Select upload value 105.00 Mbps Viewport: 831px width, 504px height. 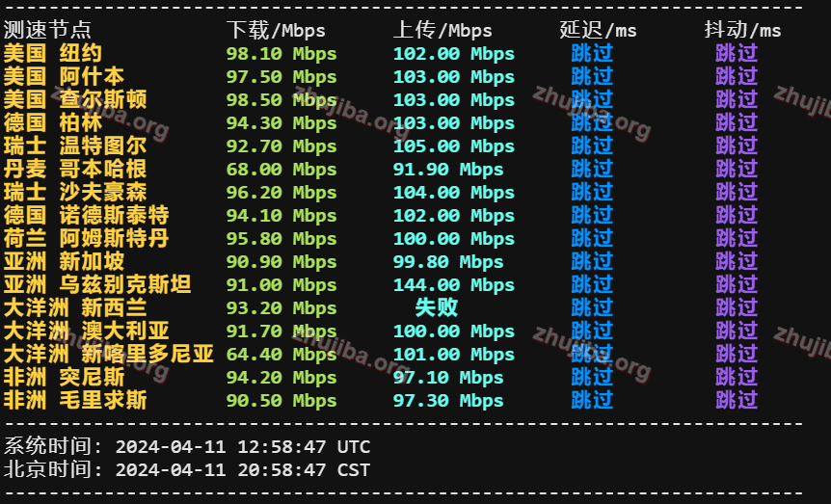pos(454,146)
